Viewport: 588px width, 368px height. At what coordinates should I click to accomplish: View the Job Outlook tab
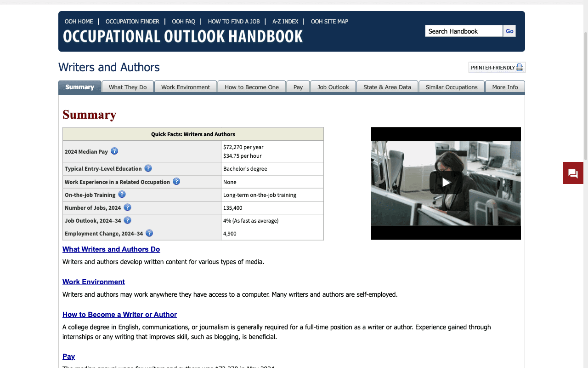point(333,87)
